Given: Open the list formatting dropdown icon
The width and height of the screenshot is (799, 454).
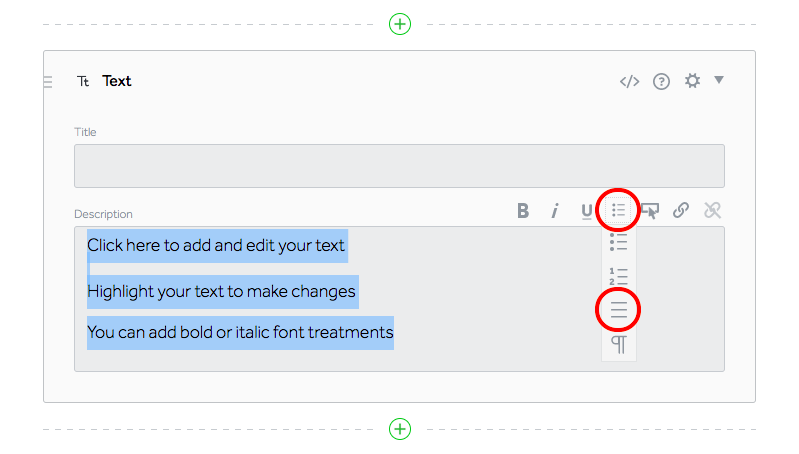Looking at the screenshot, I should (x=618, y=210).
